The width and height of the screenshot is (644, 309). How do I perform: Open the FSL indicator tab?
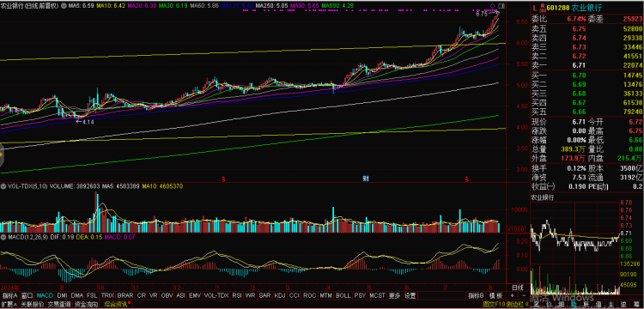point(92,295)
